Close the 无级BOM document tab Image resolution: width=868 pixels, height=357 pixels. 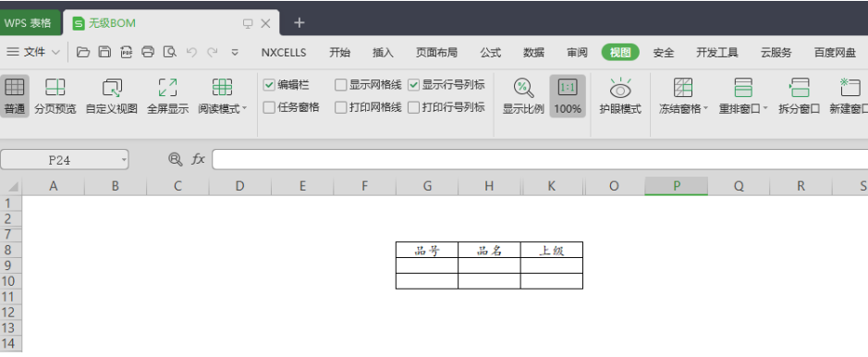click(265, 23)
